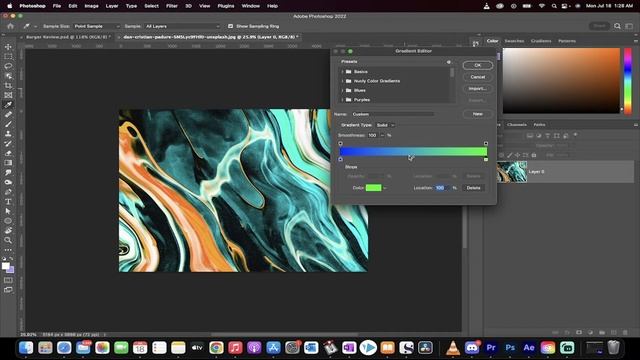Go to the Photoshop Home screen icon
This screenshot has height=360, width=640.
[x=11, y=26]
